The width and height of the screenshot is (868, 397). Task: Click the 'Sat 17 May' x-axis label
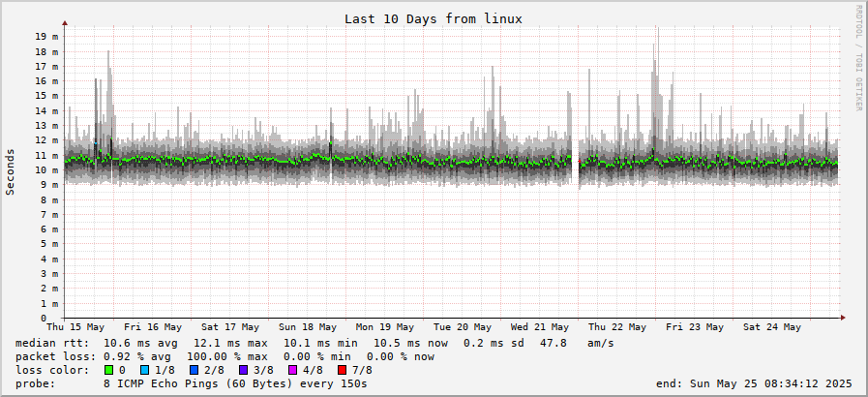coord(230,327)
